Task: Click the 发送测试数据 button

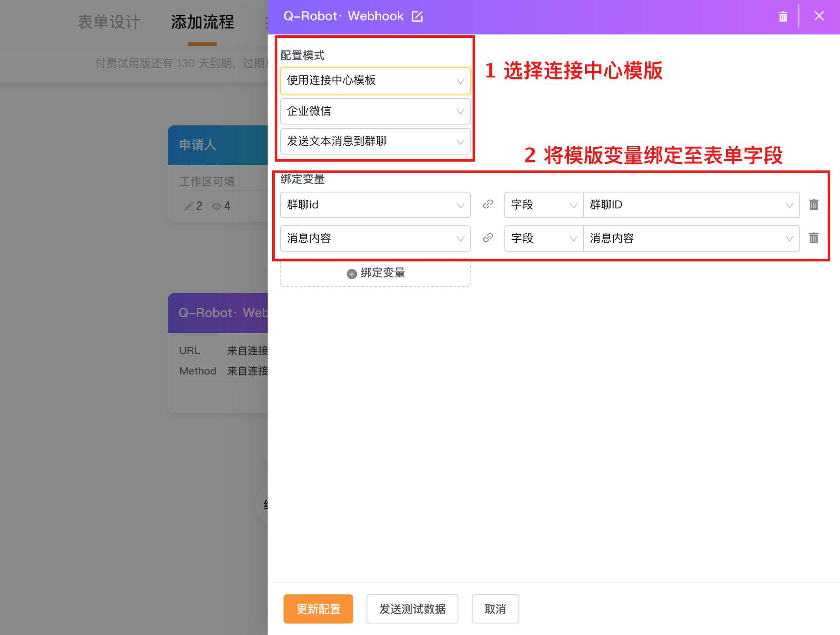Action: click(x=412, y=609)
